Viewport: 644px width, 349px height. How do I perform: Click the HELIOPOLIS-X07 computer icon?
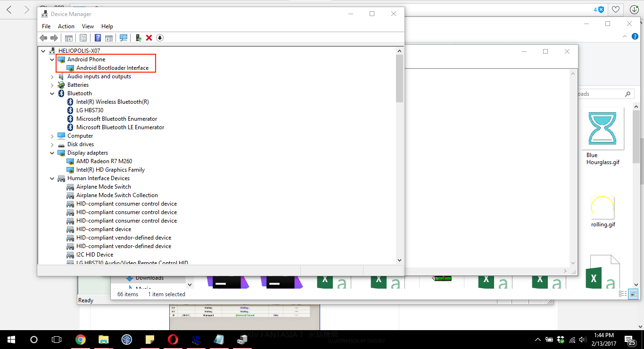click(x=52, y=51)
